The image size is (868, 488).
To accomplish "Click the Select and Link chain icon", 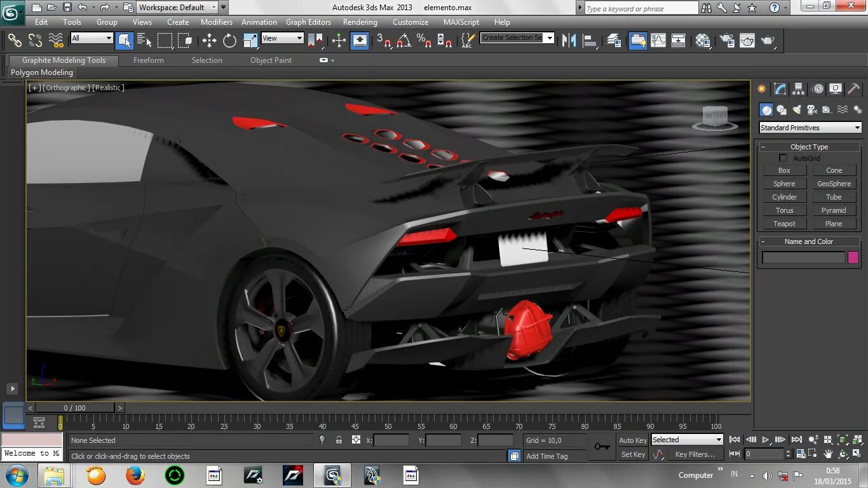I will click(x=15, y=41).
